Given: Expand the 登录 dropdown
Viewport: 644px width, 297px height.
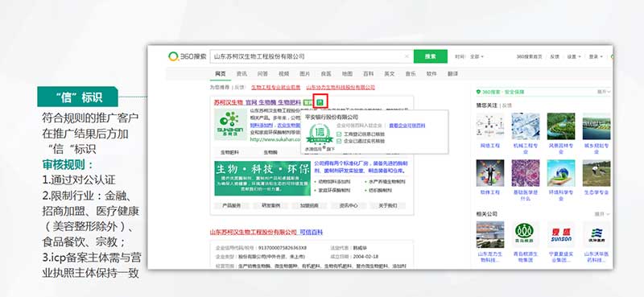Looking at the screenshot, I should point(596,56).
